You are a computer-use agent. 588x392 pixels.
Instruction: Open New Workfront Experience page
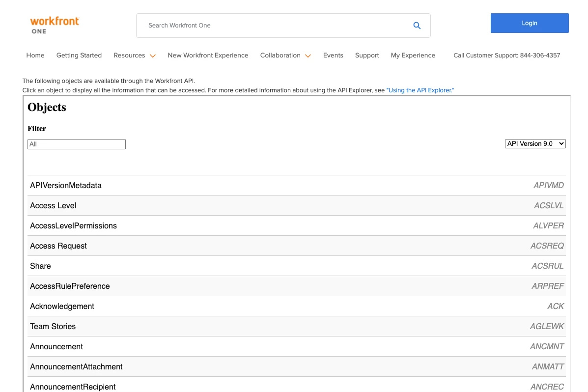[x=208, y=55]
